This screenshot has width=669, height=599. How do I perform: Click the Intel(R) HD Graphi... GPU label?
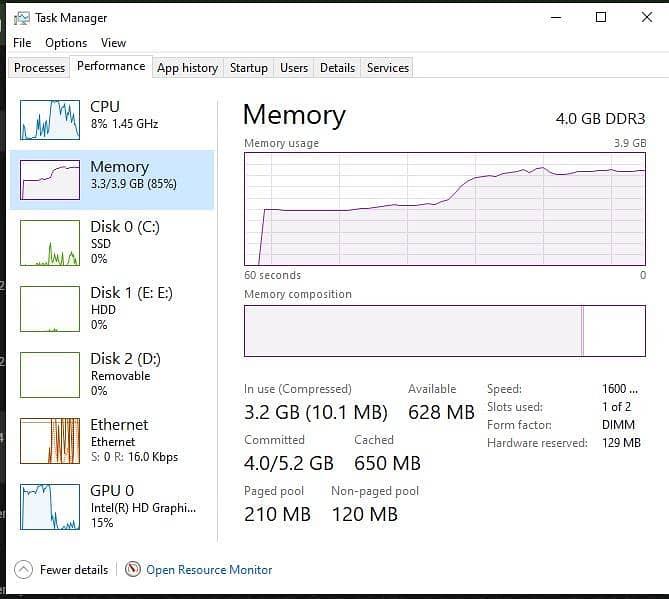click(143, 508)
